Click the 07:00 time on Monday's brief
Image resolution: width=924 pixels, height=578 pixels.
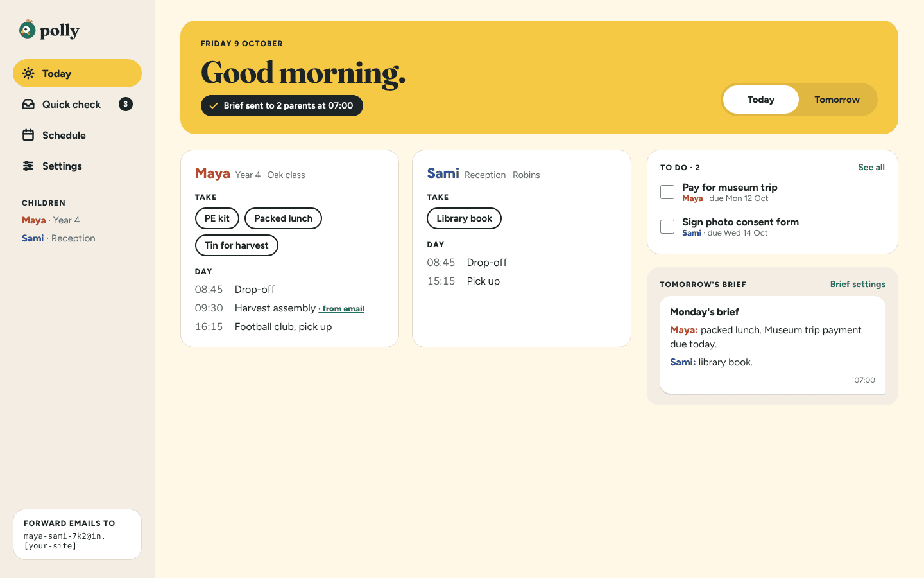864,380
